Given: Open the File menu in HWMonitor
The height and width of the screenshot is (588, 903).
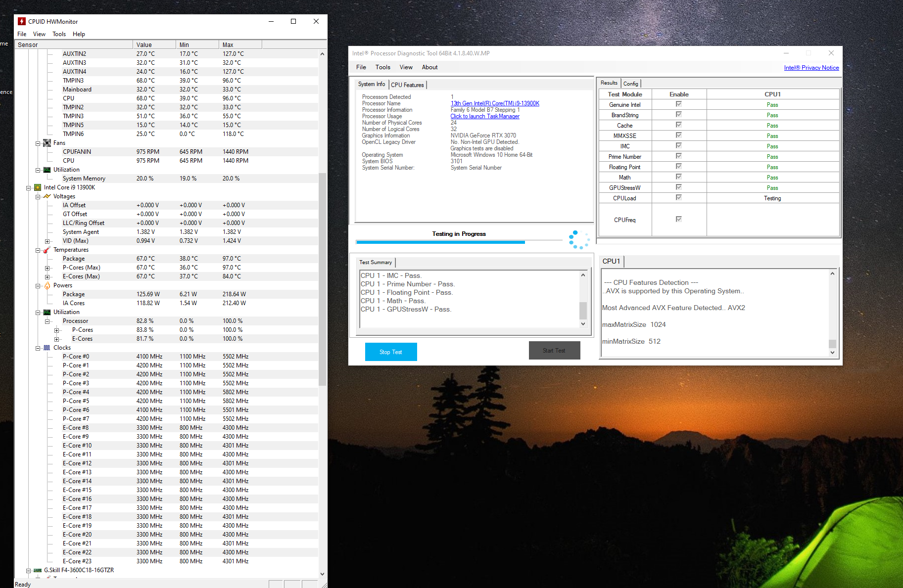Looking at the screenshot, I should coord(22,34).
